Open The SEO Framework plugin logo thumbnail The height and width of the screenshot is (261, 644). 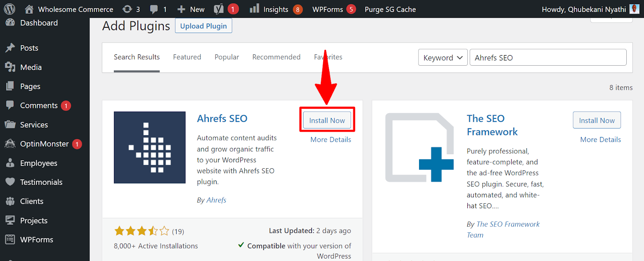[x=419, y=147]
